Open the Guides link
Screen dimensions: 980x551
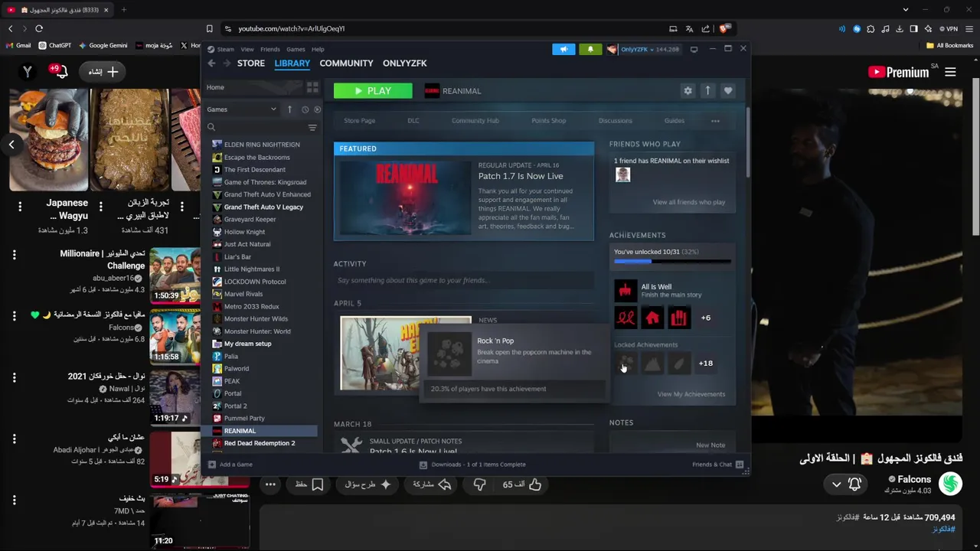[x=675, y=121]
